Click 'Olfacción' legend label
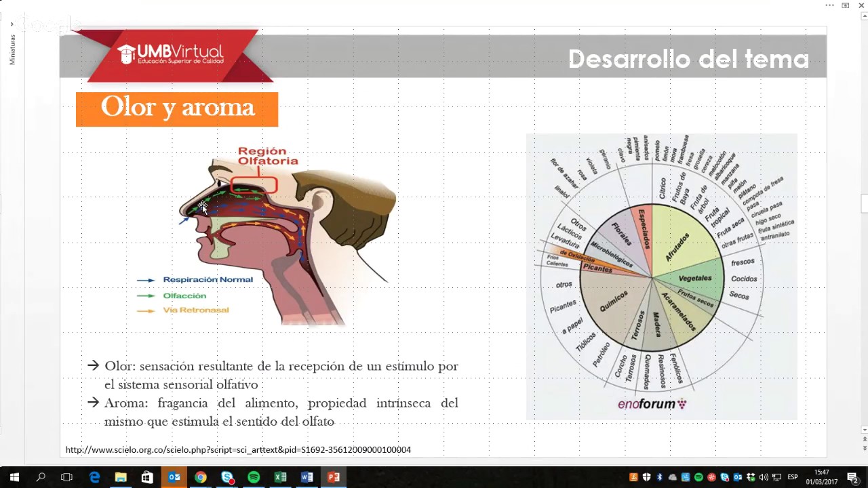This screenshot has width=868, height=488. pyautogui.click(x=184, y=296)
